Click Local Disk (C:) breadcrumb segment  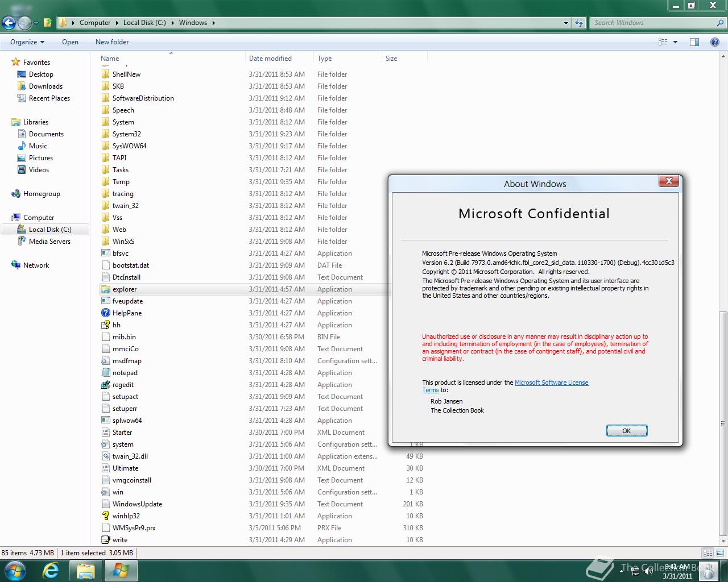144,23
